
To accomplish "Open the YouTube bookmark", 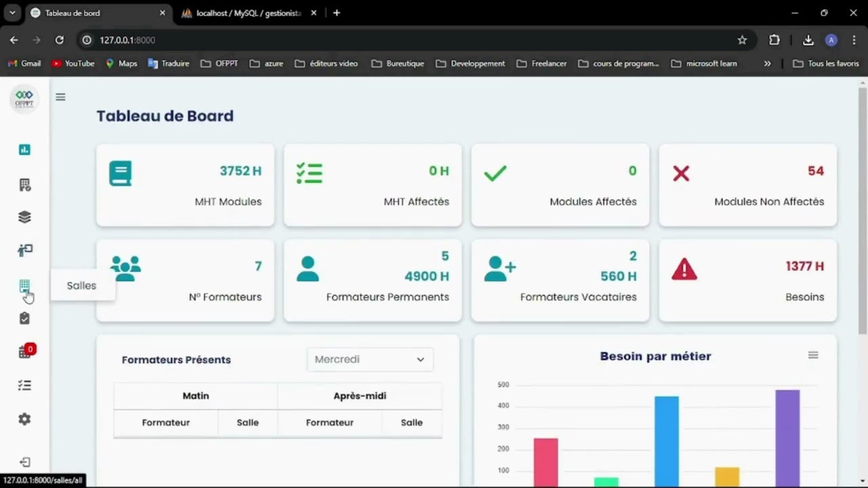I will (x=73, y=64).
